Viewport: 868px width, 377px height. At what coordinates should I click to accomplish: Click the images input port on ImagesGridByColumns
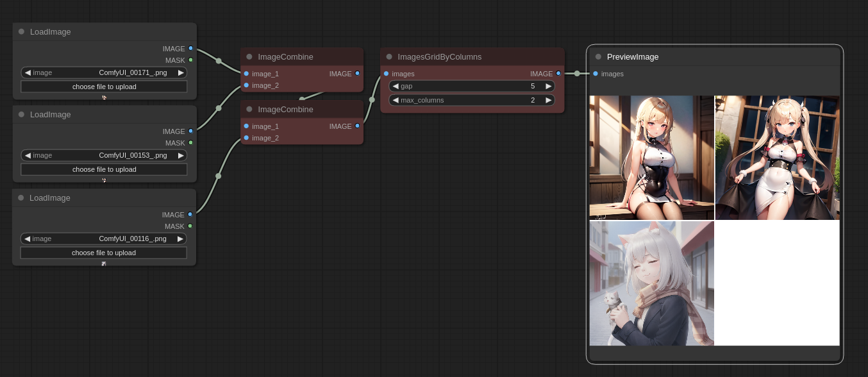tap(386, 73)
